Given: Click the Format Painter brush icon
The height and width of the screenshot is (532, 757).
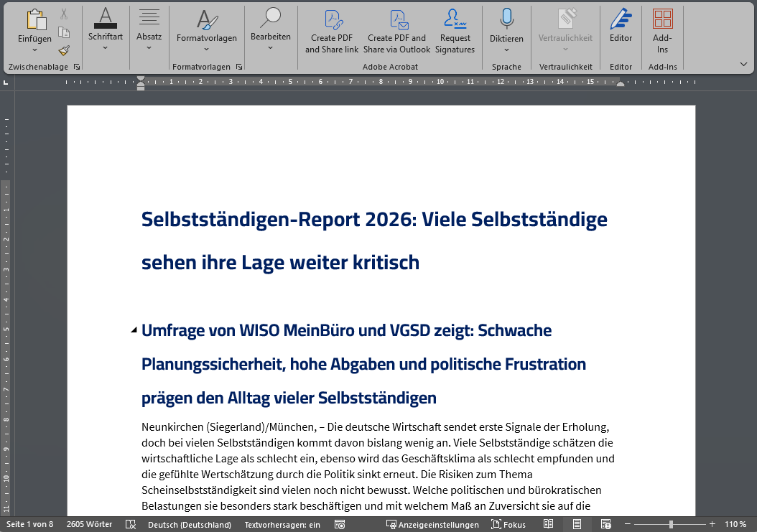Looking at the screenshot, I should pos(64,50).
